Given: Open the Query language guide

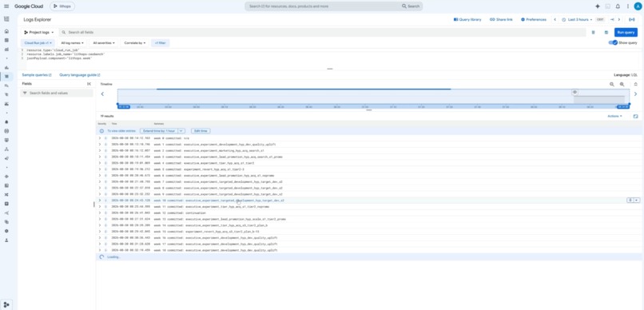Looking at the screenshot, I should point(80,75).
